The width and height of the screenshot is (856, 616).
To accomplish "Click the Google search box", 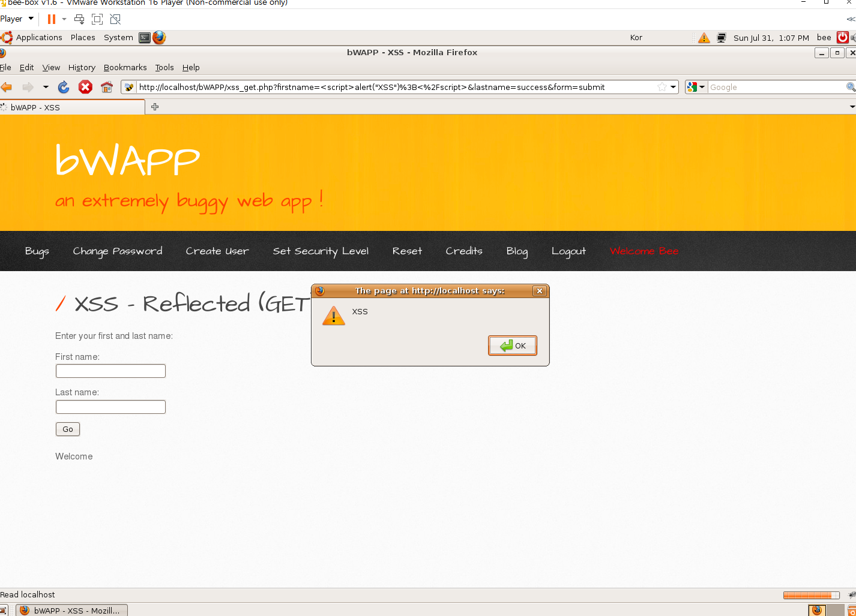I will point(777,87).
